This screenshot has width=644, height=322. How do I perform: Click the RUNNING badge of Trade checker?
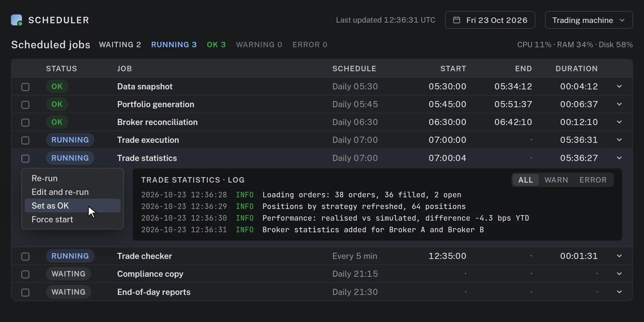[70, 256]
